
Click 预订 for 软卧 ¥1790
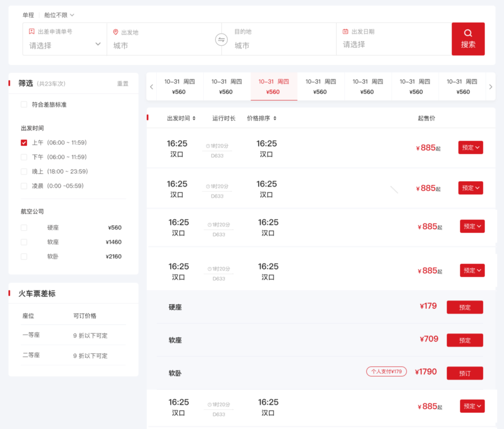pos(465,373)
